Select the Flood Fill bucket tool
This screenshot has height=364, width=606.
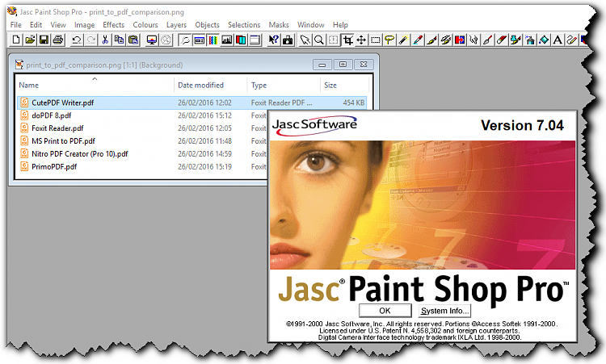point(544,40)
